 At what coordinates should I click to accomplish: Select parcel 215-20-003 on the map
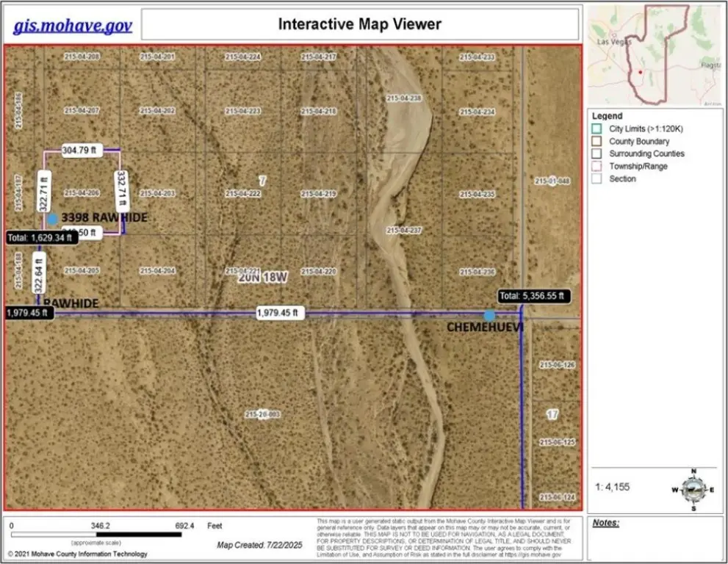click(262, 415)
